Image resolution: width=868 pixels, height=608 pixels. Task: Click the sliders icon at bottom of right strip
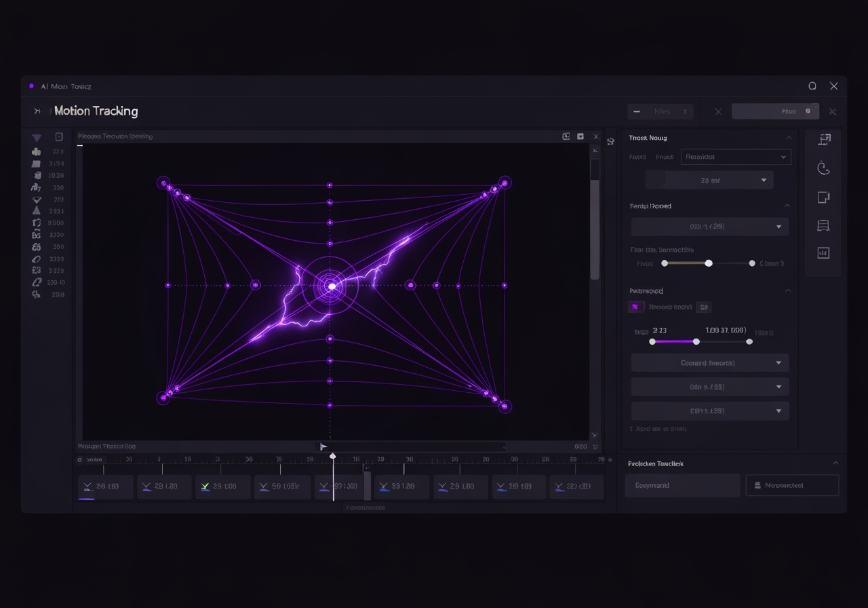(x=824, y=253)
